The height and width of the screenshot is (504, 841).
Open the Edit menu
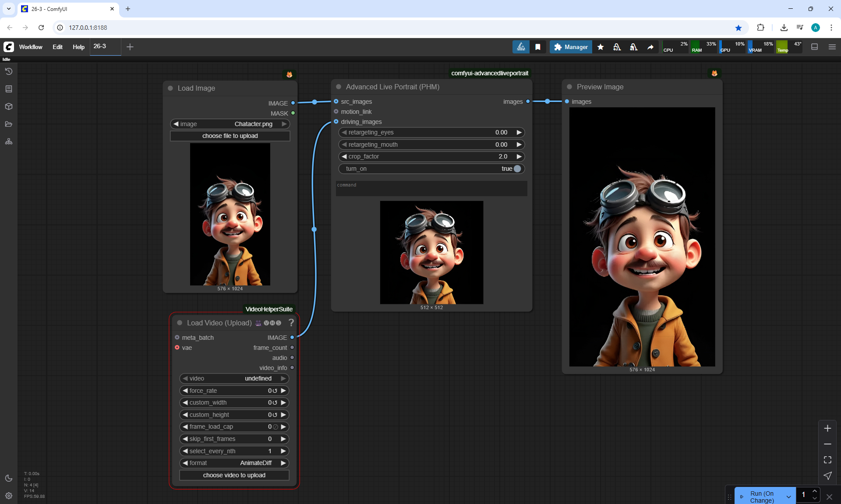[57, 47]
